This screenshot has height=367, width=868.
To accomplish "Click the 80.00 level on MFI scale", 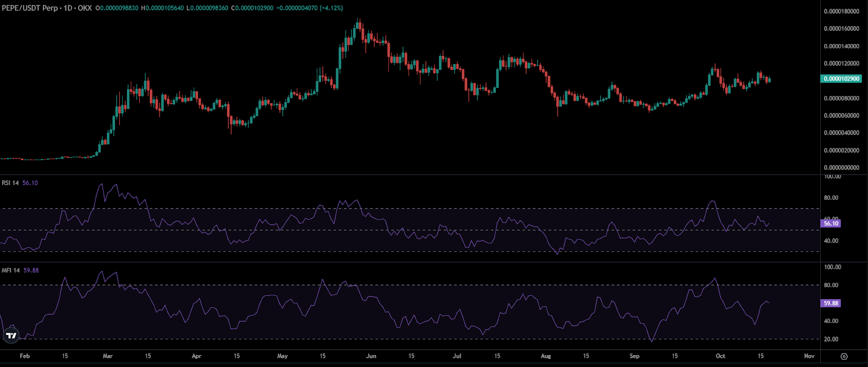I will tap(831, 285).
